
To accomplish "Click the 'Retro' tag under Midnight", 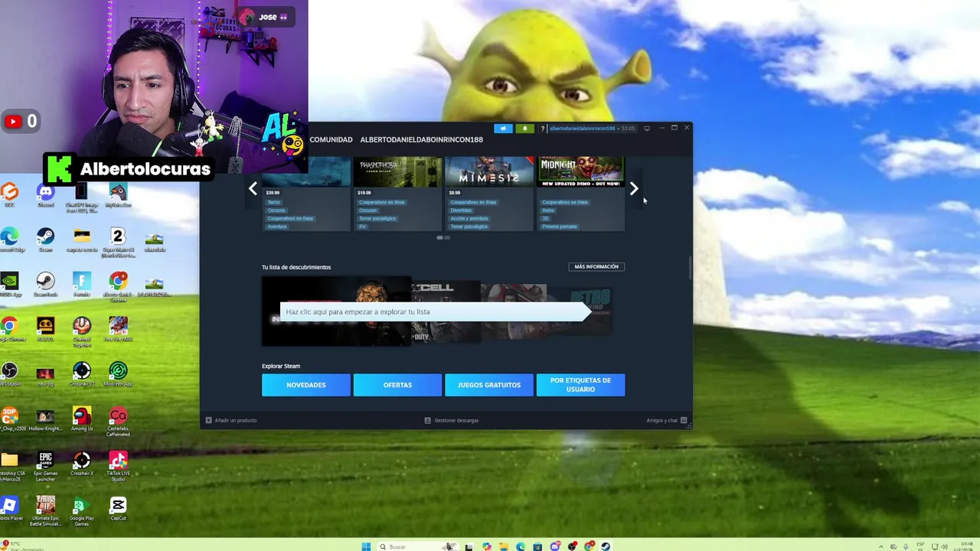I will (x=548, y=210).
